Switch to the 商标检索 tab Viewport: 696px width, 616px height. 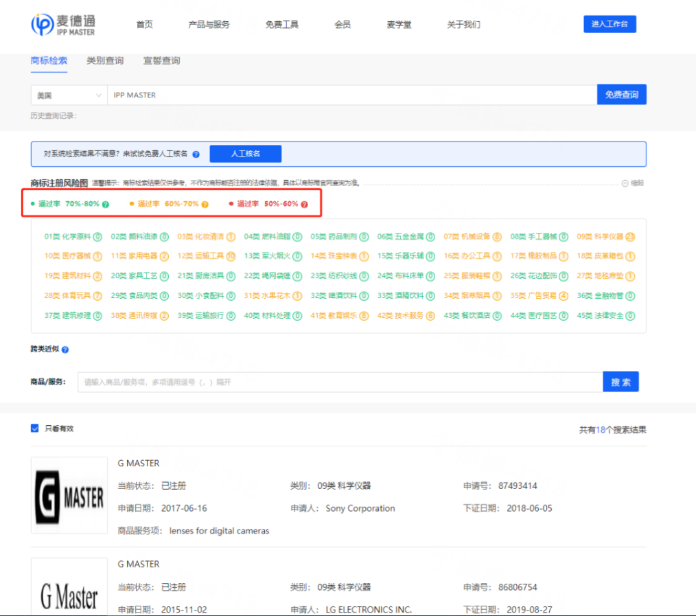[49, 61]
